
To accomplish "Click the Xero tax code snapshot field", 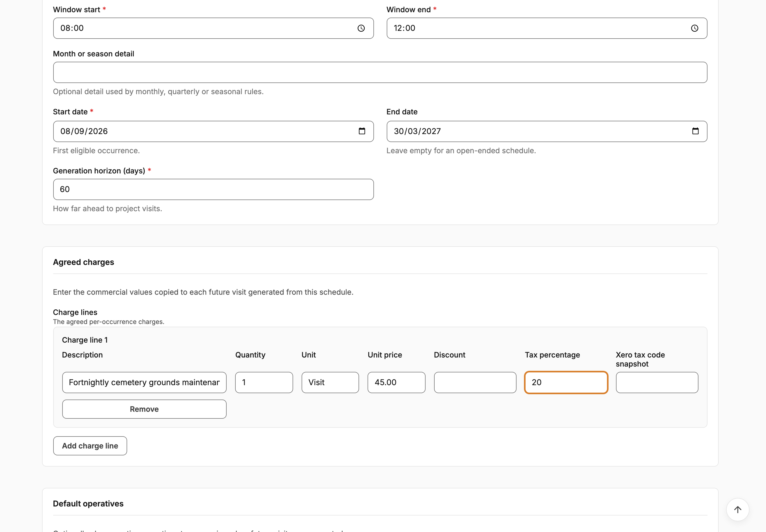I will [x=657, y=382].
